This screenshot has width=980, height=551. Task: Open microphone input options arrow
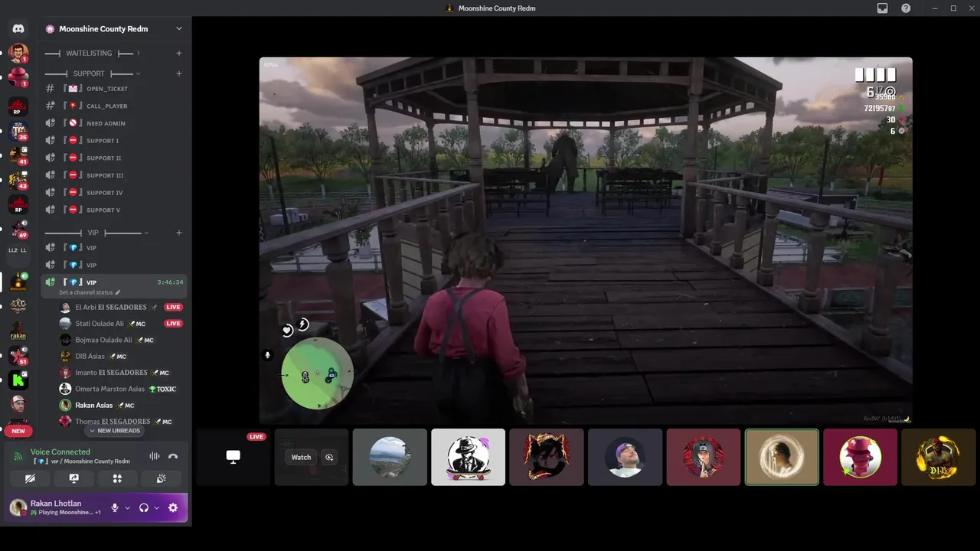127,507
